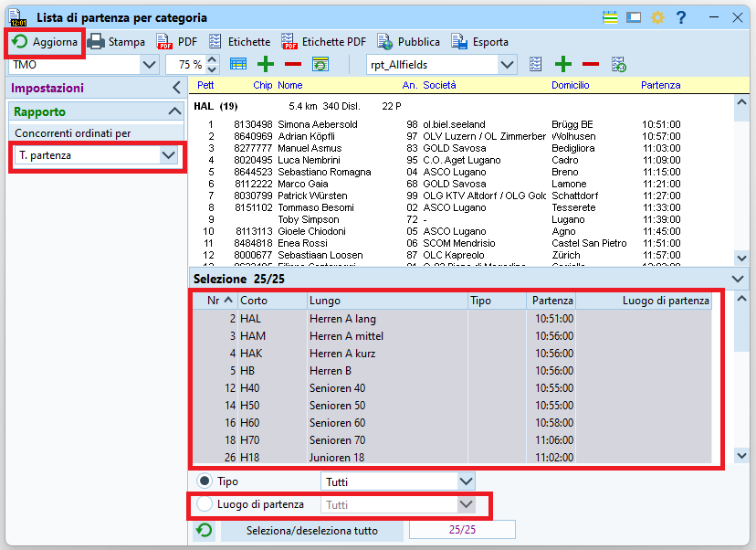Collapse the Rapporto section
This screenshot has width=756, height=550.
(x=174, y=111)
